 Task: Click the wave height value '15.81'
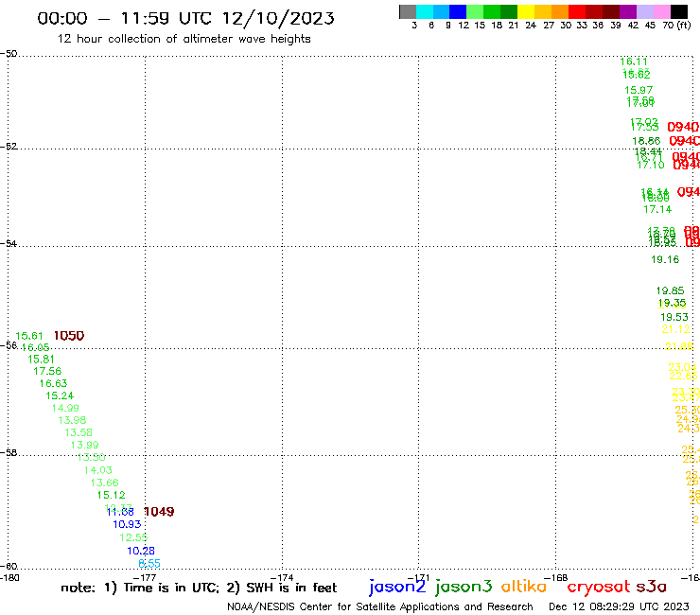(x=41, y=360)
